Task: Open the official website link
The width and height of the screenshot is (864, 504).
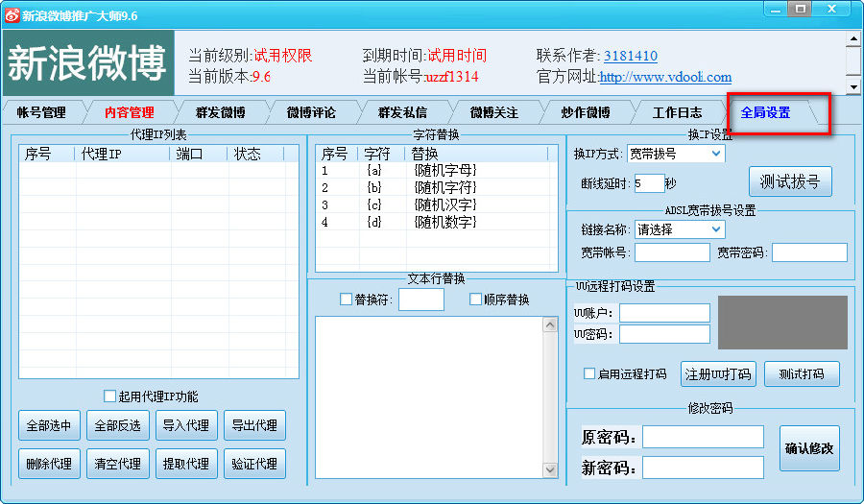Action: [665, 77]
